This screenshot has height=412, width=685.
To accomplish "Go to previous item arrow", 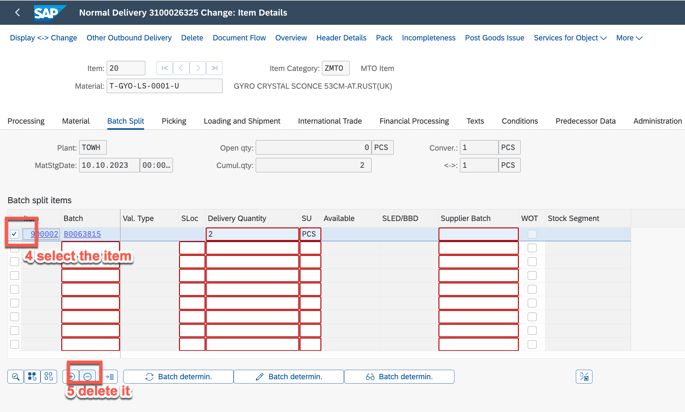I will (181, 68).
